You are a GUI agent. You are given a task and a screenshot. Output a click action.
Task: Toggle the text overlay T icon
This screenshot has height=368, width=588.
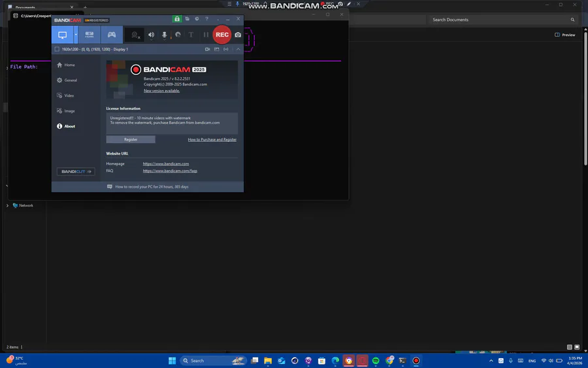pos(191,35)
